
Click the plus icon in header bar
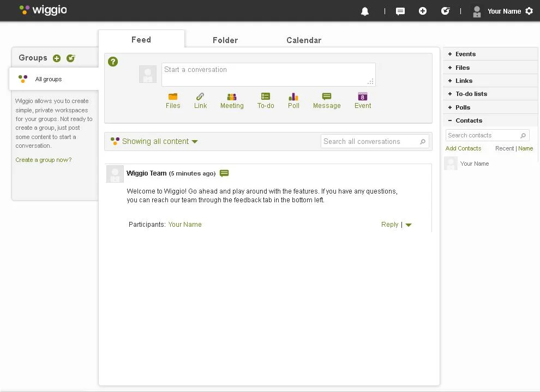coord(423,11)
